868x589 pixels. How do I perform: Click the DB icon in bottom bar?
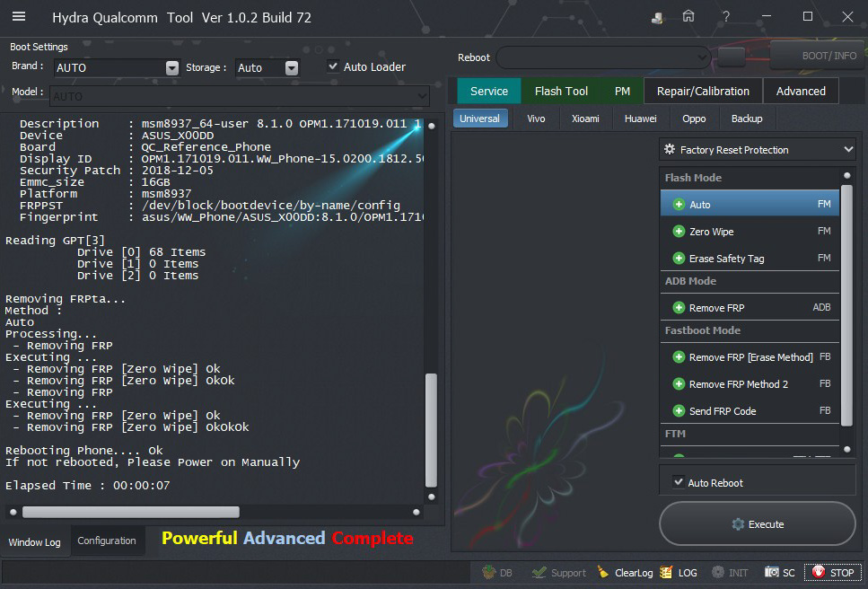pos(489,572)
